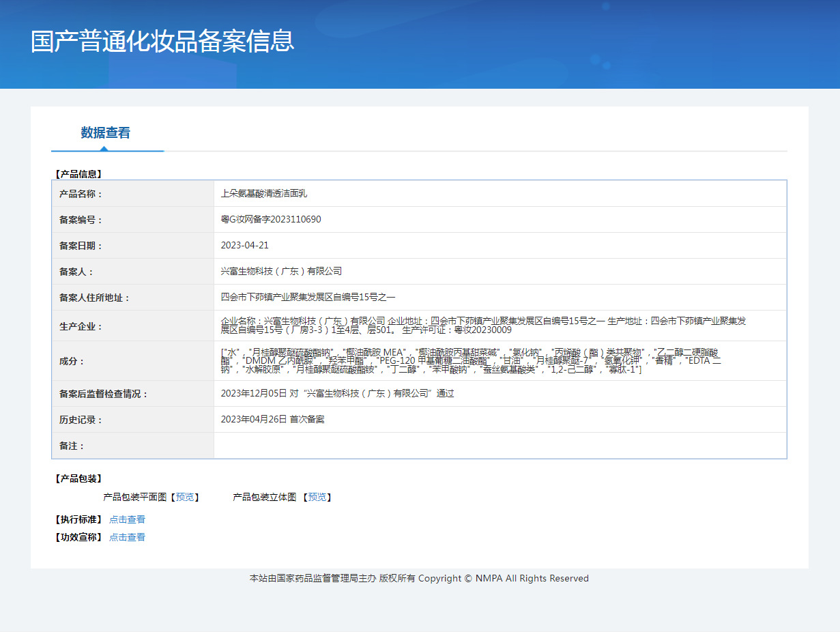
Task: Click the 产品名称 label cell
Action: (x=133, y=194)
